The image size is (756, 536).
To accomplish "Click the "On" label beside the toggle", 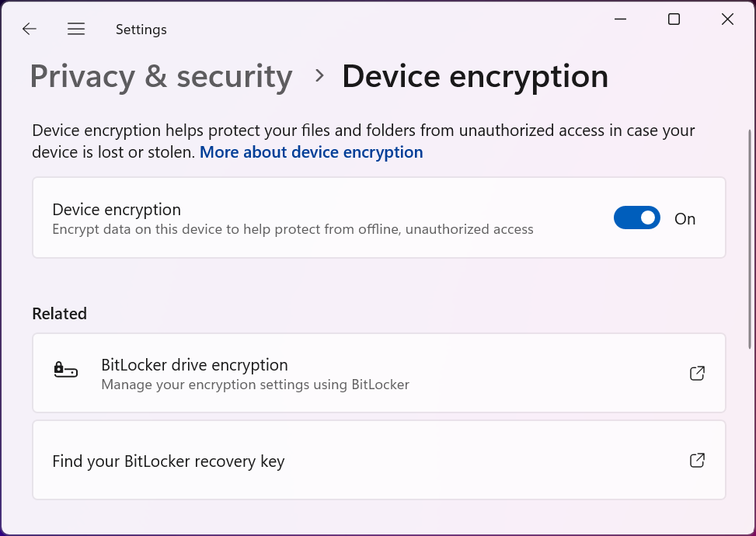I will (685, 219).
